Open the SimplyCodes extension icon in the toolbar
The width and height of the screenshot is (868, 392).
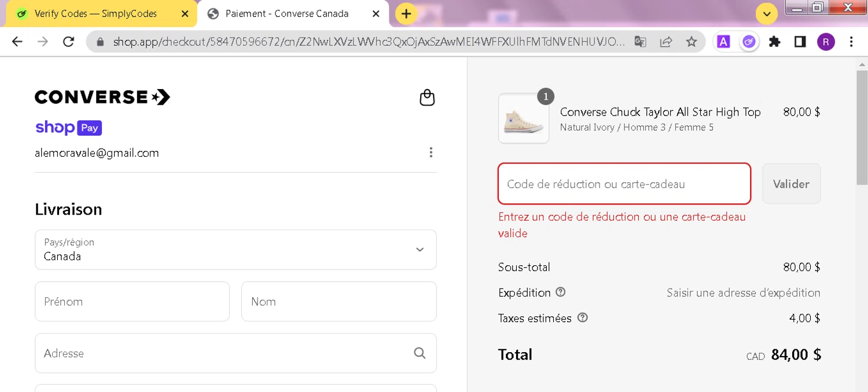tap(749, 42)
